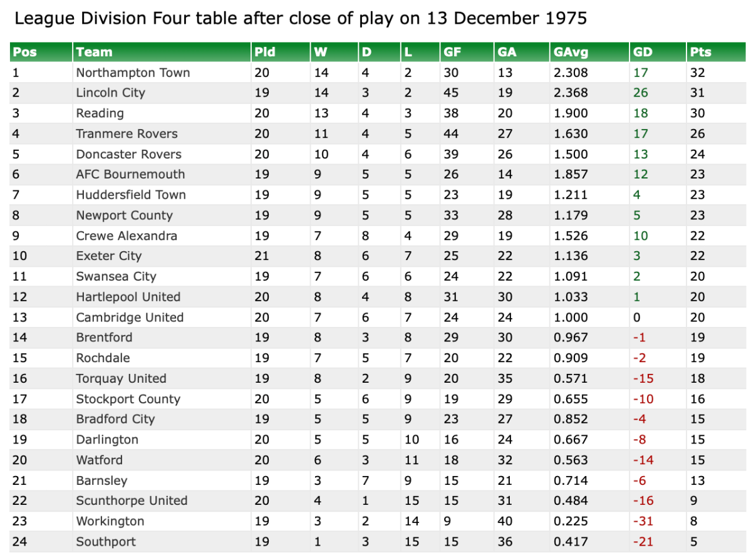Click the Pld column header
This screenshot has height=560, width=751.
click(264, 52)
